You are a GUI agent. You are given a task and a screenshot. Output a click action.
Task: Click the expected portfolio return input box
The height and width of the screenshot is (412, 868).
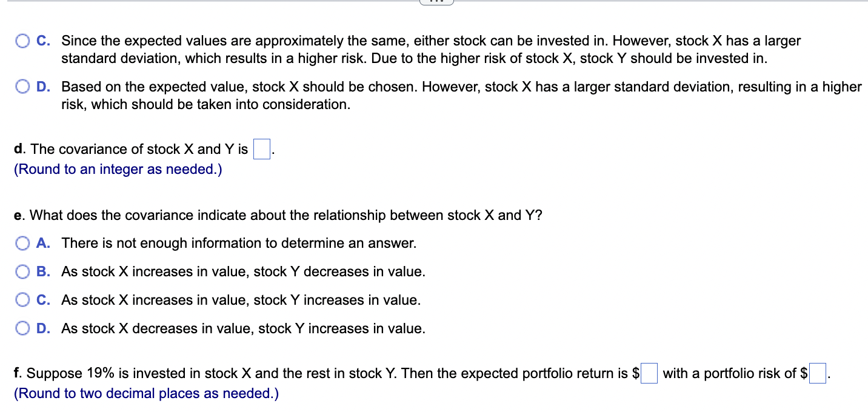coord(649,373)
